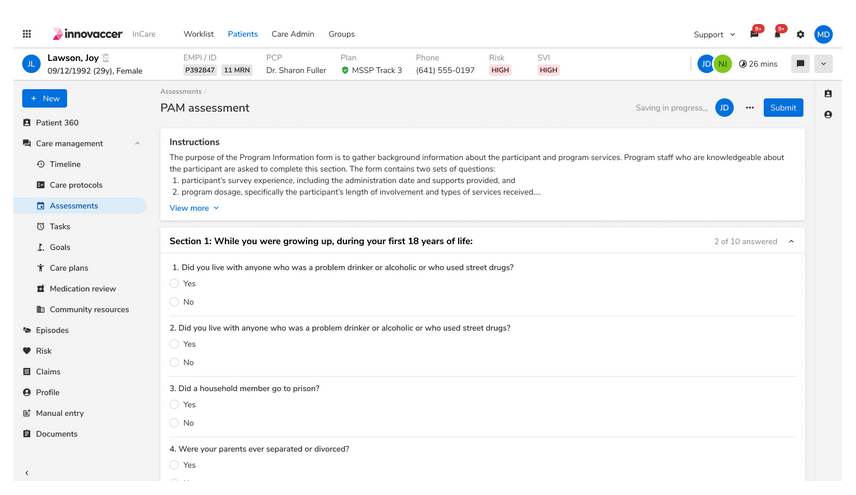Screen dimensions: 856x495
Task: Open the flagged alerts icon in header
Action: point(755,34)
